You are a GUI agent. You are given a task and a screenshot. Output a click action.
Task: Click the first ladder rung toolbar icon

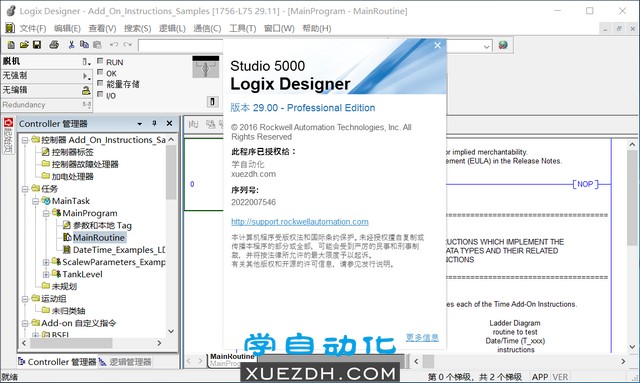click(x=193, y=124)
